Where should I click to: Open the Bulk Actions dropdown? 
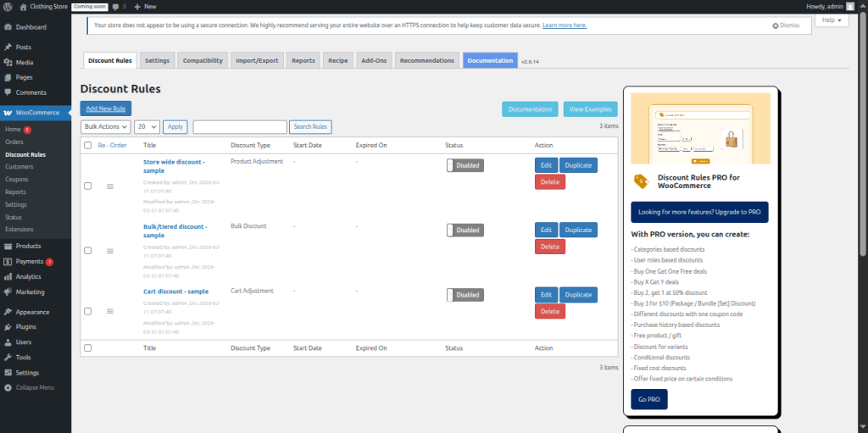pos(106,127)
